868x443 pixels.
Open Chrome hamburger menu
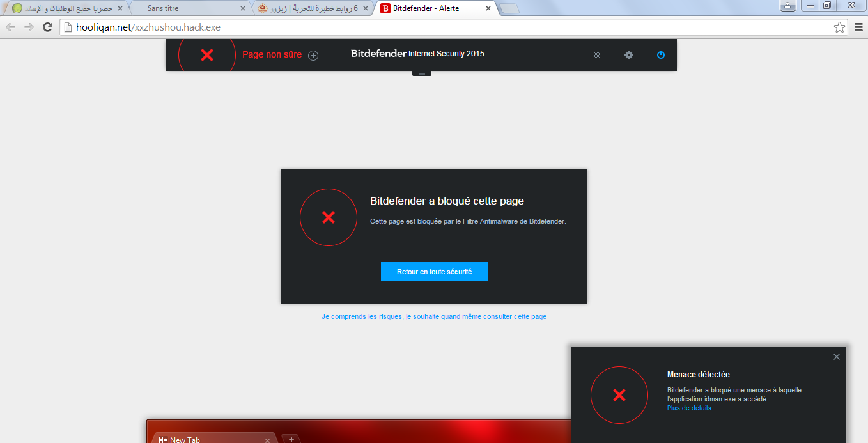[858, 27]
